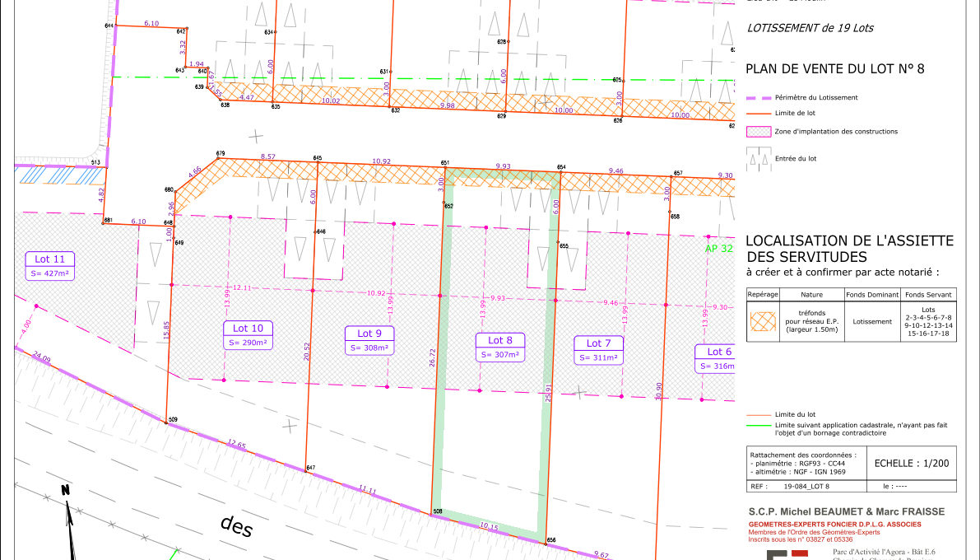The height and width of the screenshot is (560, 980).
Task: Click the north arrow symbol
Action: pyautogui.click(x=68, y=522)
